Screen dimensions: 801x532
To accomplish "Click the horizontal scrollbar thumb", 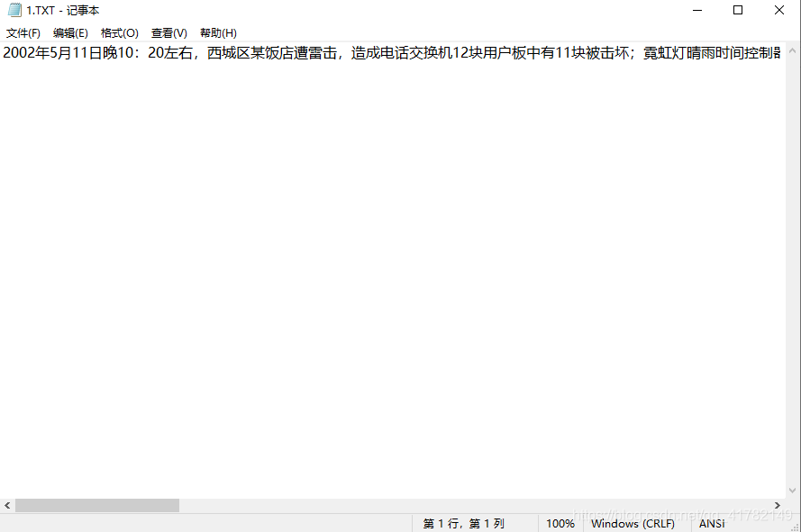I will pyautogui.click(x=97, y=506).
